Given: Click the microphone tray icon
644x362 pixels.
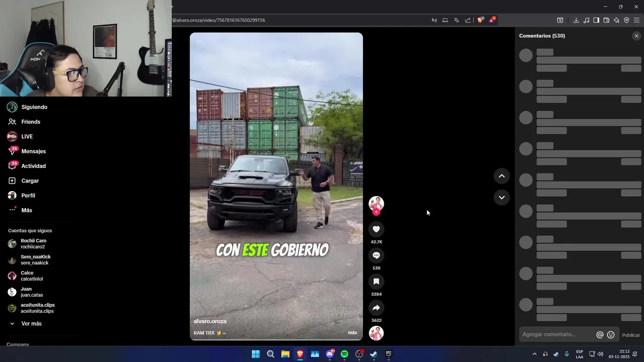Looking at the screenshot, I should 567,354.
